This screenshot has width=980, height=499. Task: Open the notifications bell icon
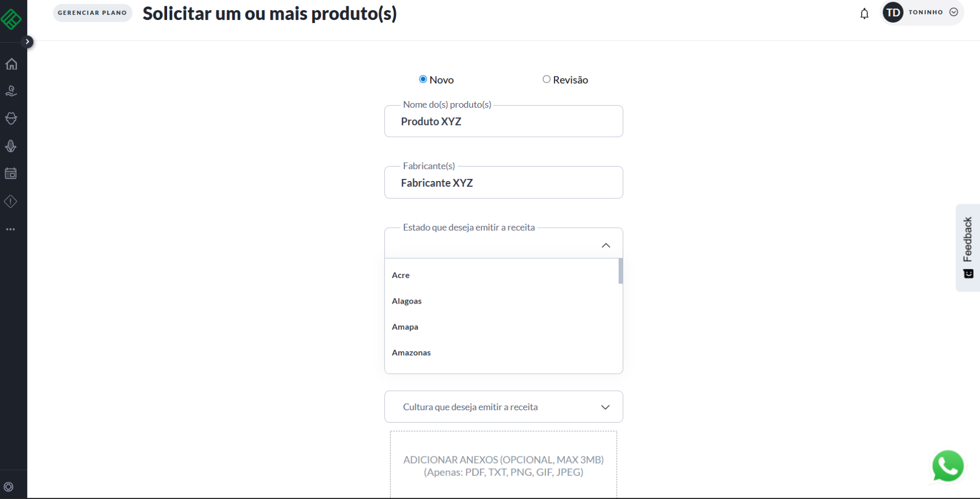click(x=864, y=14)
